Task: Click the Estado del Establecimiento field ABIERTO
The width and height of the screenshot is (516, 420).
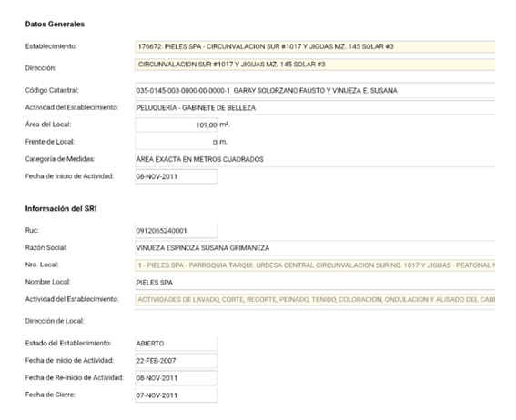Action: pyautogui.click(x=177, y=344)
